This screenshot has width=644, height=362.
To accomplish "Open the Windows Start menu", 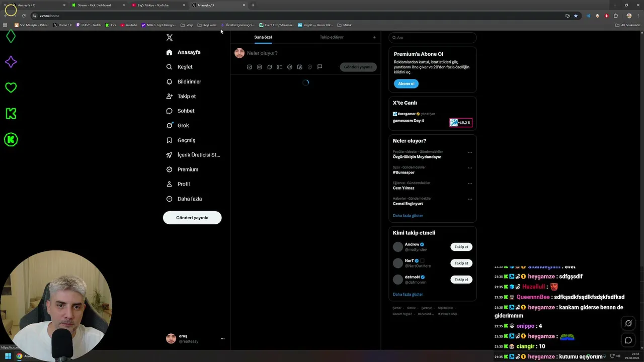I will tap(8, 356).
